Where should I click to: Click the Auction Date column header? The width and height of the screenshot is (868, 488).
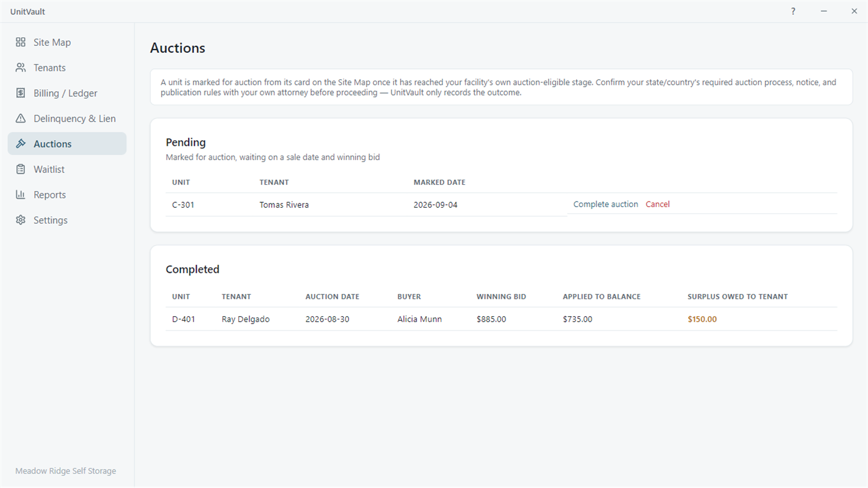pyautogui.click(x=333, y=296)
